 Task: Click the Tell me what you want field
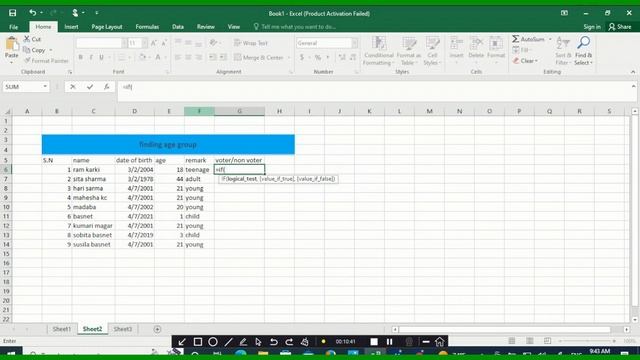point(298,27)
